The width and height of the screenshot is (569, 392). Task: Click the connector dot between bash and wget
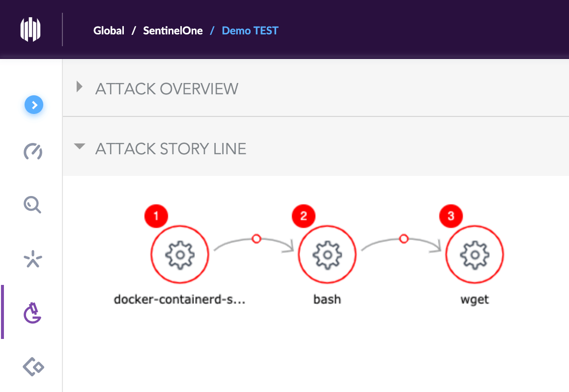[x=403, y=239]
